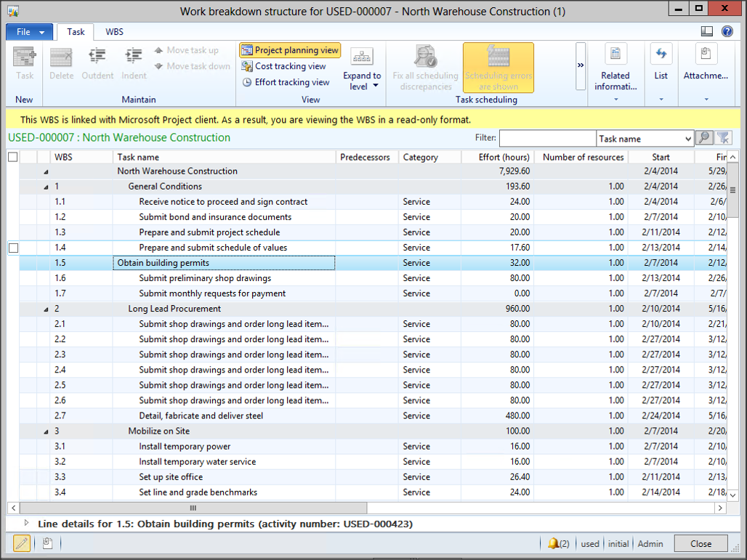747x560 pixels.
Task: Collapse the General Conditions tree node
Action: click(x=47, y=187)
